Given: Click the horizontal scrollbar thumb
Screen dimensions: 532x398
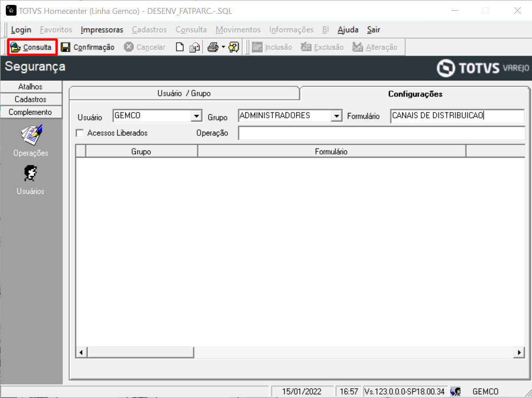Looking at the screenshot, I should click(140, 352).
